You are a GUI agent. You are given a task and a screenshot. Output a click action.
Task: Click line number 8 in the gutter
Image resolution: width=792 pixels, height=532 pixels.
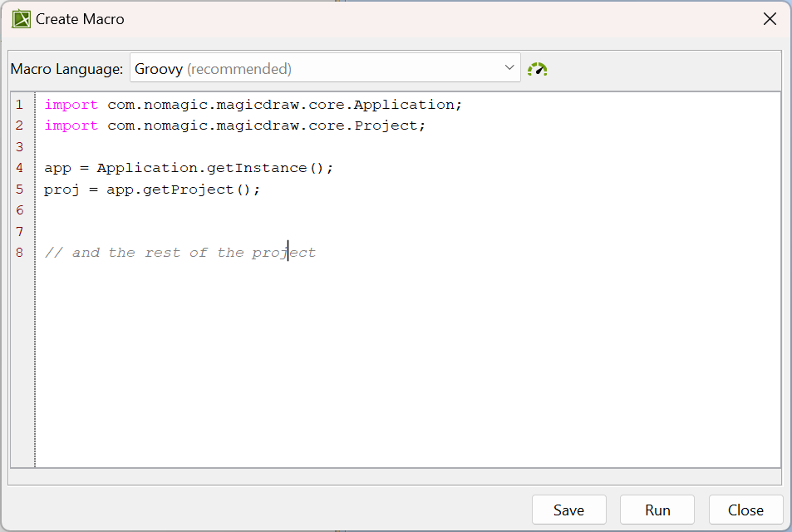pos(19,253)
